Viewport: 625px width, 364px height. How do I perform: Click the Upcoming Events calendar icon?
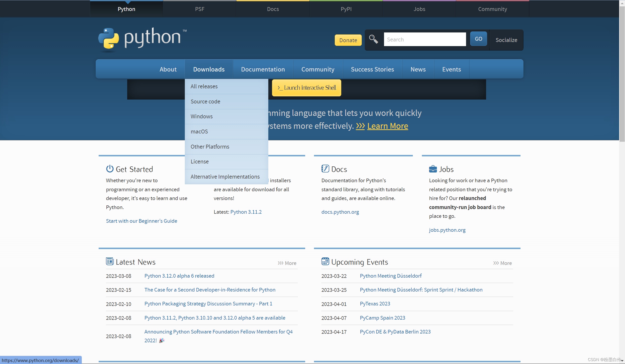click(x=325, y=262)
